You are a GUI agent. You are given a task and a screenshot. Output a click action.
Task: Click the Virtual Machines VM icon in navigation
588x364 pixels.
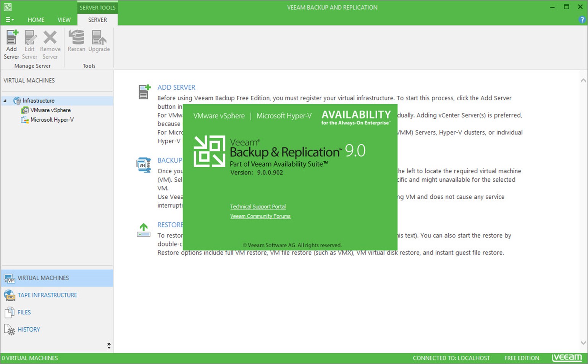point(9,278)
